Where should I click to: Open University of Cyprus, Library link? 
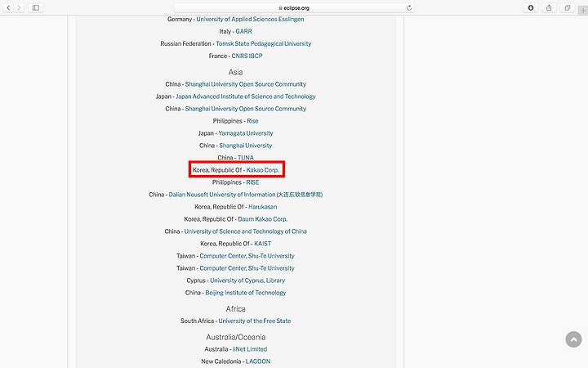[x=247, y=280]
